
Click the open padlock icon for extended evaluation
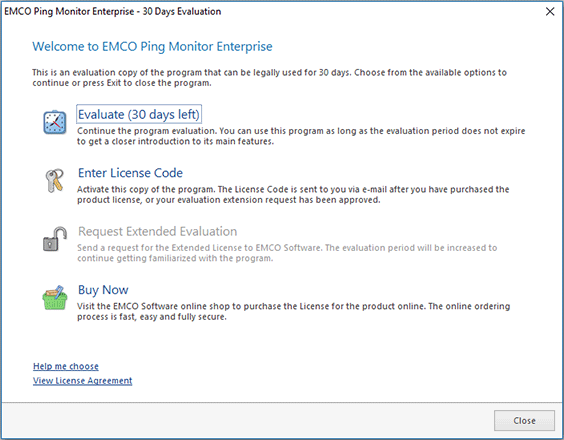55,239
